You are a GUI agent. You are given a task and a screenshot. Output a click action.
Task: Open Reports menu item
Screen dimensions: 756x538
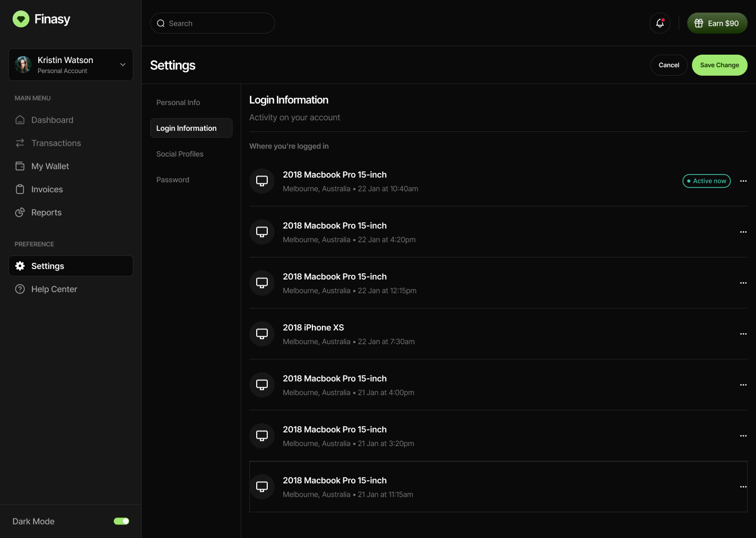[x=71, y=212]
